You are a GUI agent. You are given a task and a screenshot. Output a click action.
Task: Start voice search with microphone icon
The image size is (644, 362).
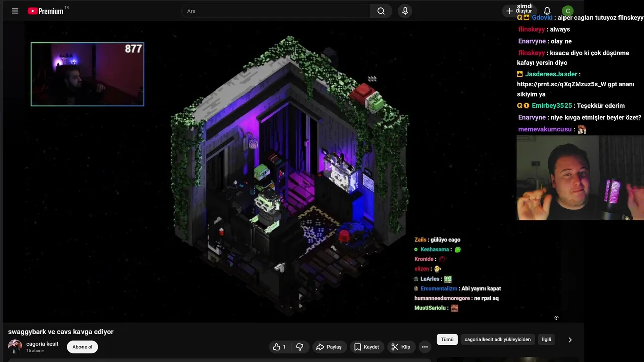405,11
